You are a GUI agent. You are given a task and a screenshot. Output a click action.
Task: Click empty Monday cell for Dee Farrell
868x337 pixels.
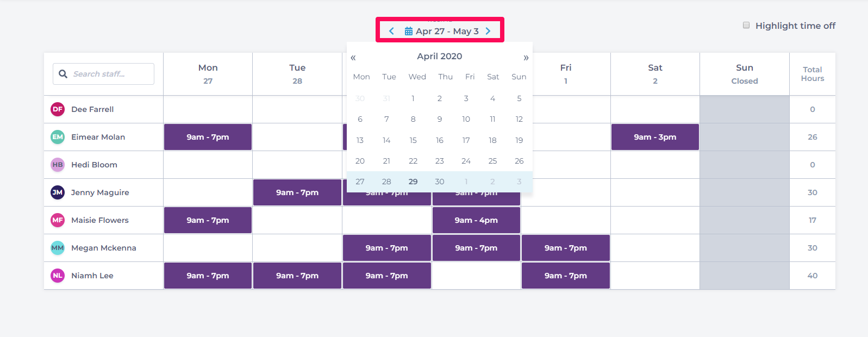point(208,109)
